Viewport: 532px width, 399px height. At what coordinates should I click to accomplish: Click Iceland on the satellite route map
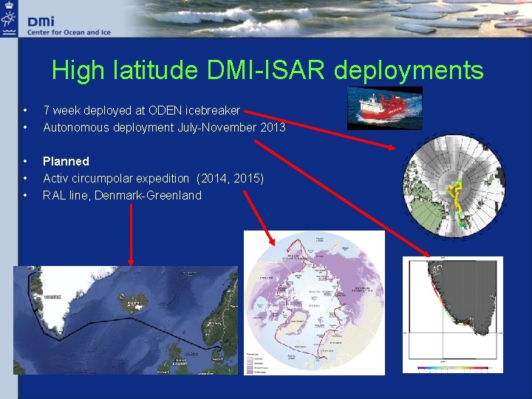click(133, 304)
